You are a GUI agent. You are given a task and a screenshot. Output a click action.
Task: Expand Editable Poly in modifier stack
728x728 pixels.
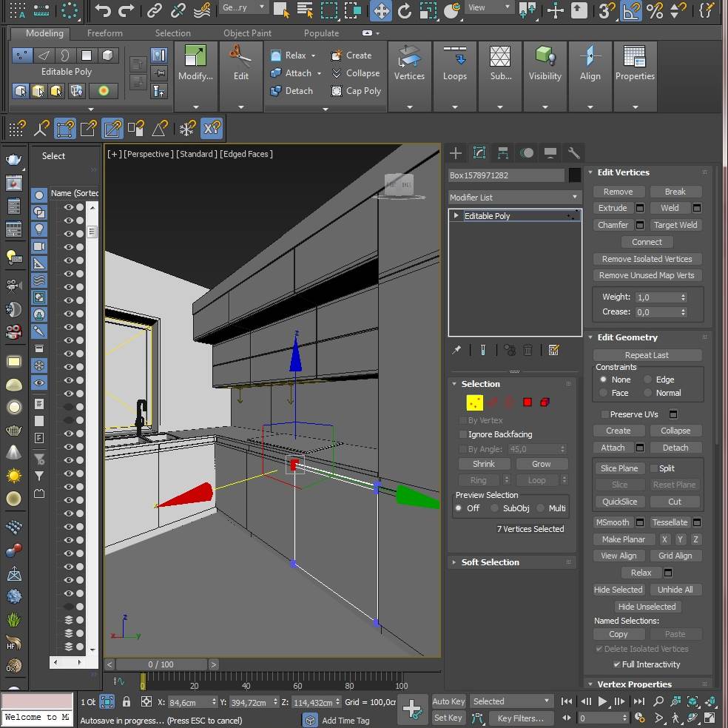[x=456, y=215]
